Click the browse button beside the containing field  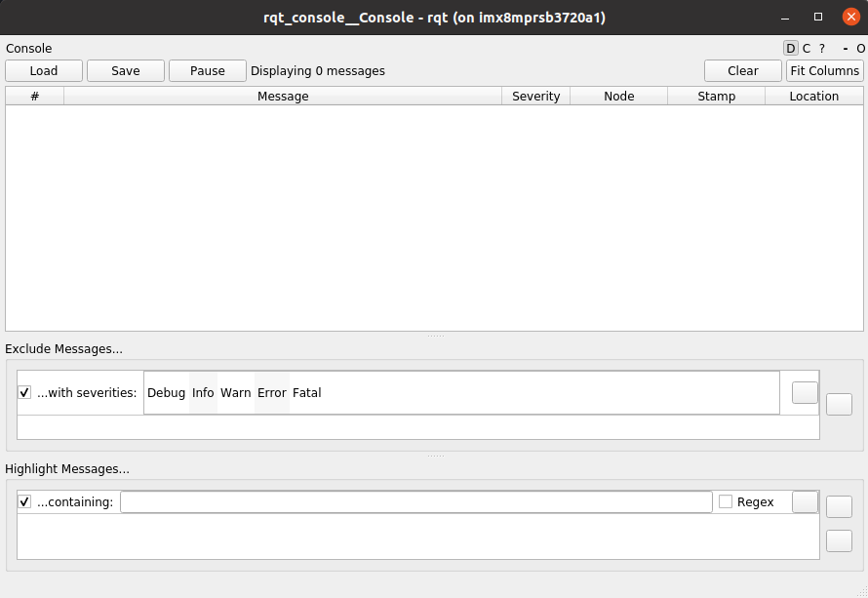click(x=804, y=501)
